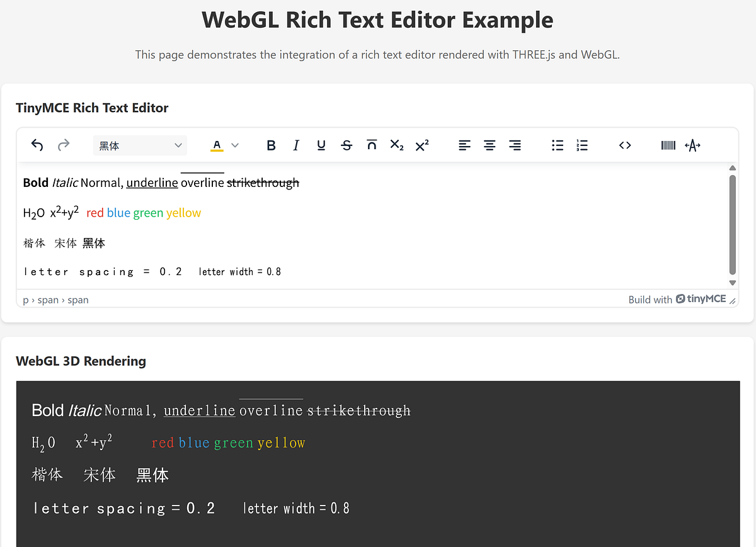Apply superscript formatting
Viewport: 756px width, 547px height.
point(421,145)
